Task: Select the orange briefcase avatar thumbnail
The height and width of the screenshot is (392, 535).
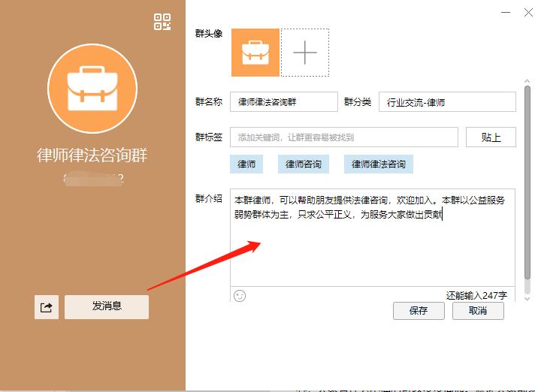Action: coord(255,53)
